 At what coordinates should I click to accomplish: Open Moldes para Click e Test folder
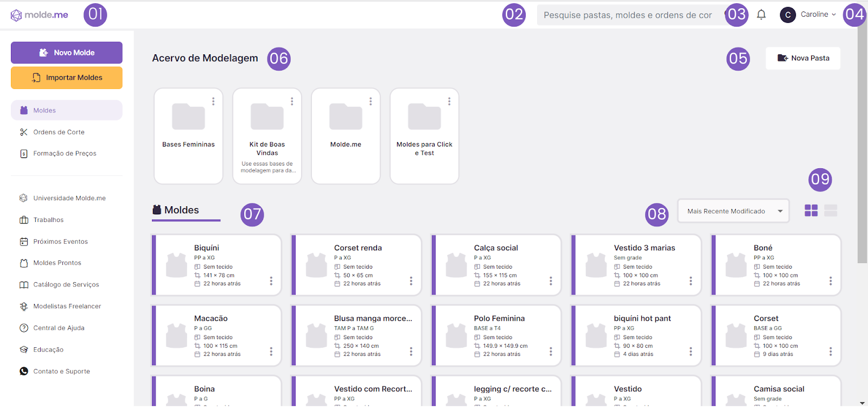424,136
